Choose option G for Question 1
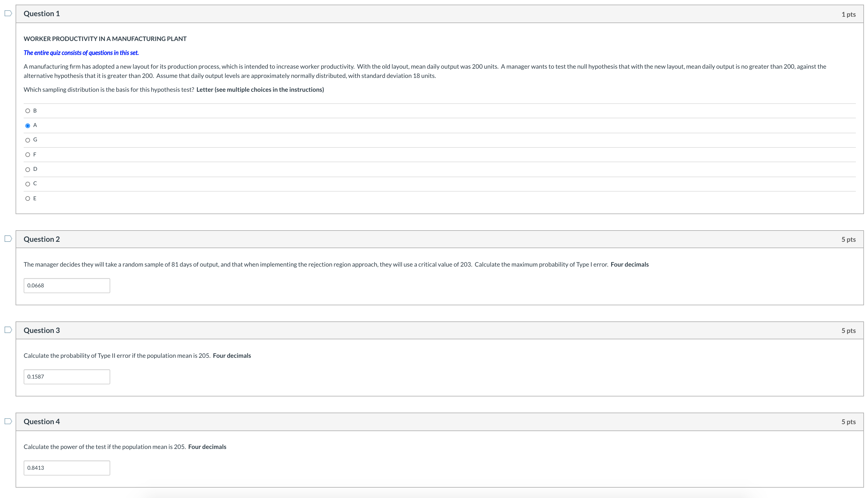The height and width of the screenshot is (498, 868). (x=28, y=140)
